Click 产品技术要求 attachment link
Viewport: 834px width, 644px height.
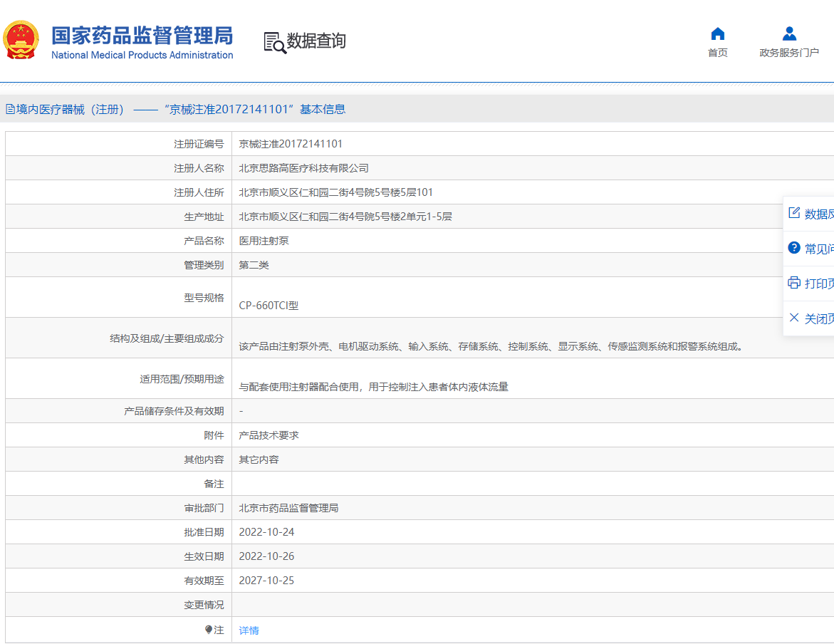coord(269,435)
